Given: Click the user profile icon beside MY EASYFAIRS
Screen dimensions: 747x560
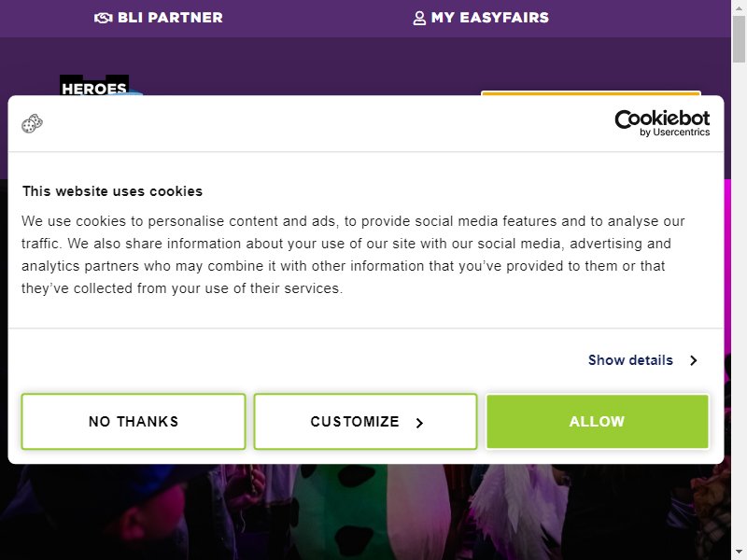Looking at the screenshot, I should (x=419, y=18).
